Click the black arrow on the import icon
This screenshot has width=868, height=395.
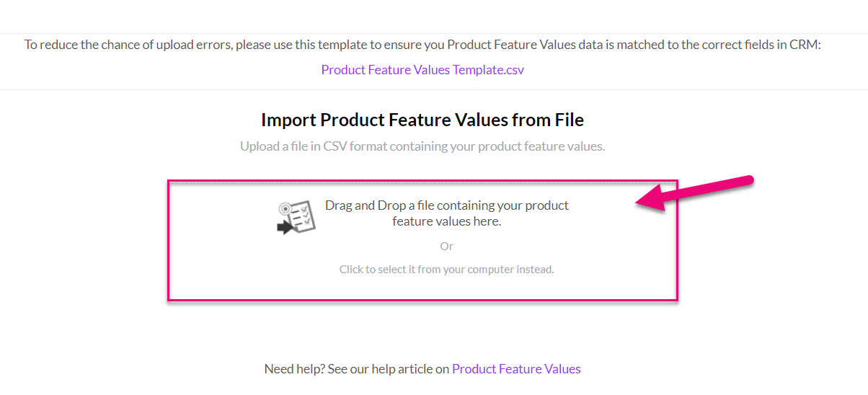click(x=285, y=228)
